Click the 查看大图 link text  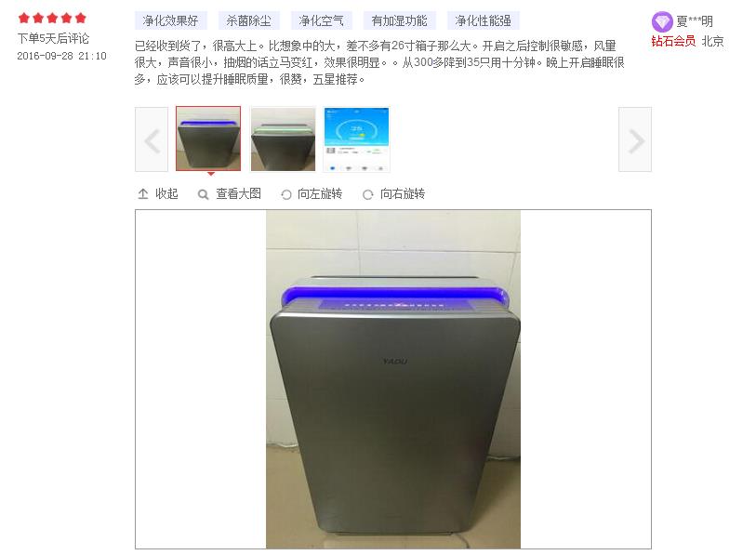[x=239, y=194]
